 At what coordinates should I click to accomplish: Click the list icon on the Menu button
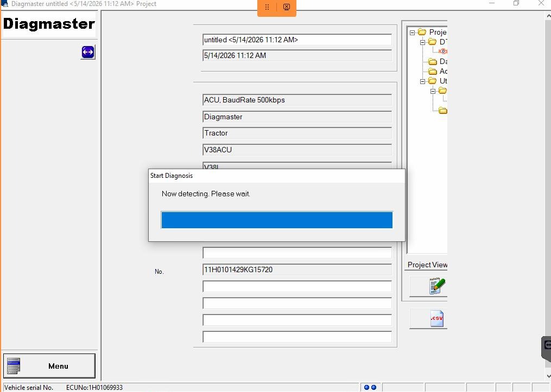14,365
